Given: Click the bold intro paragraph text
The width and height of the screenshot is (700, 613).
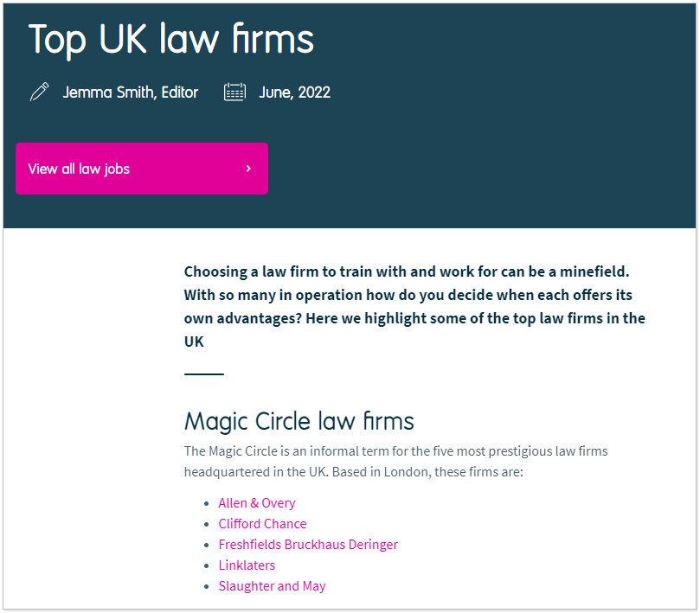Looking at the screenshot, I should pos(414,306).
